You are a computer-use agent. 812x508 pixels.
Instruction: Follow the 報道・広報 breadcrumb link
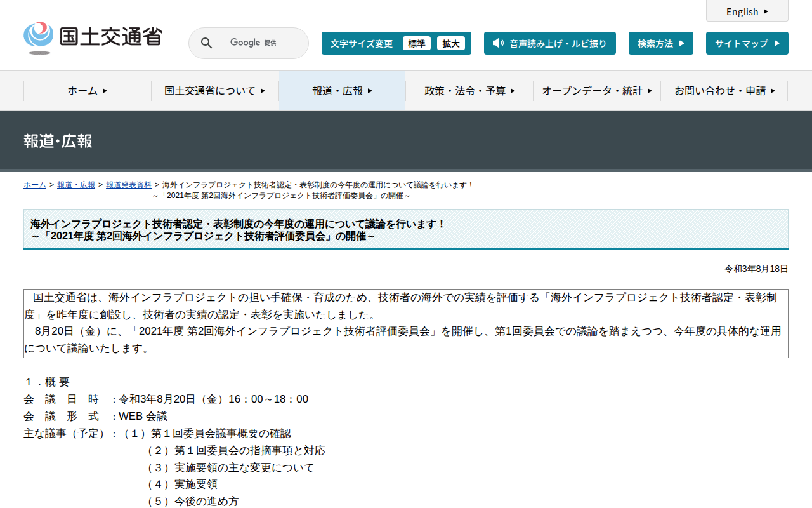(x=76, y=185)
